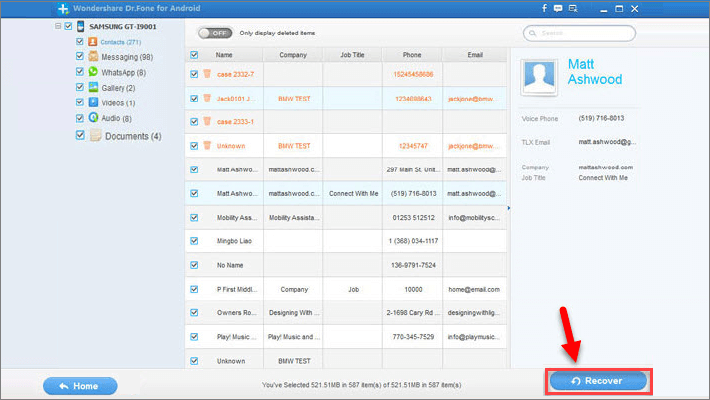Click trash icon beside case 2333-1
The width and height of the screenshot is (710, 400).
pyautogui.click(x=207, y=121)
